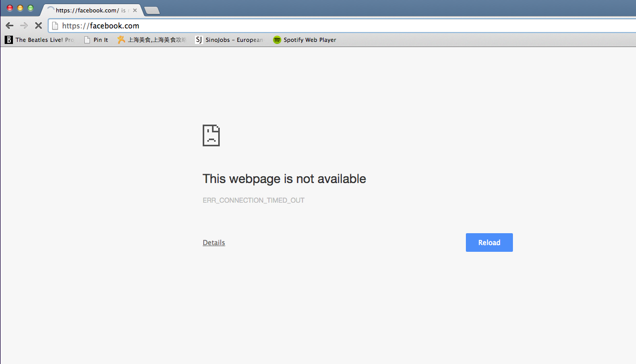Open the 上海美食 bookmark
Viewport: 636px width, 364px height.
pos(152,40)
